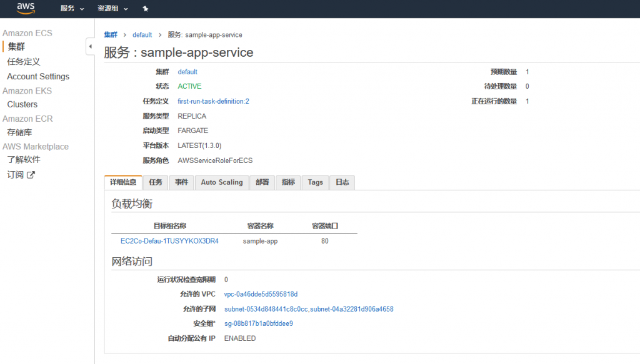Open 任务定义 in the sidebar

coord(24,62)
